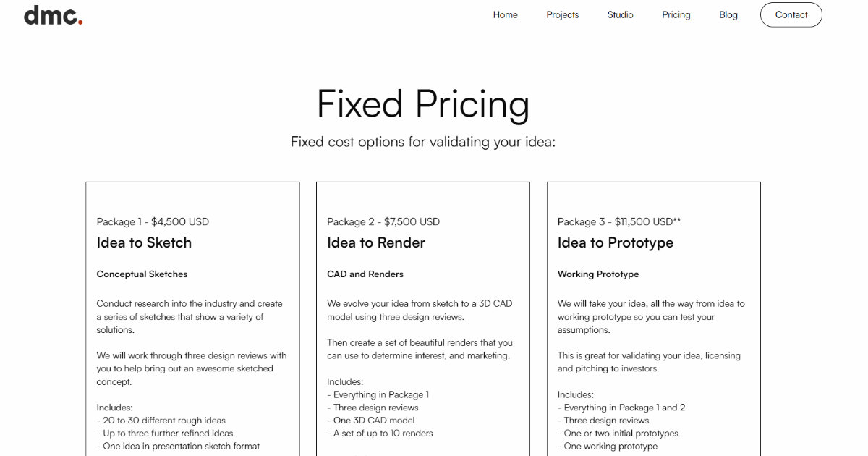Click the Working Prototype subheading

coord(598,274)
